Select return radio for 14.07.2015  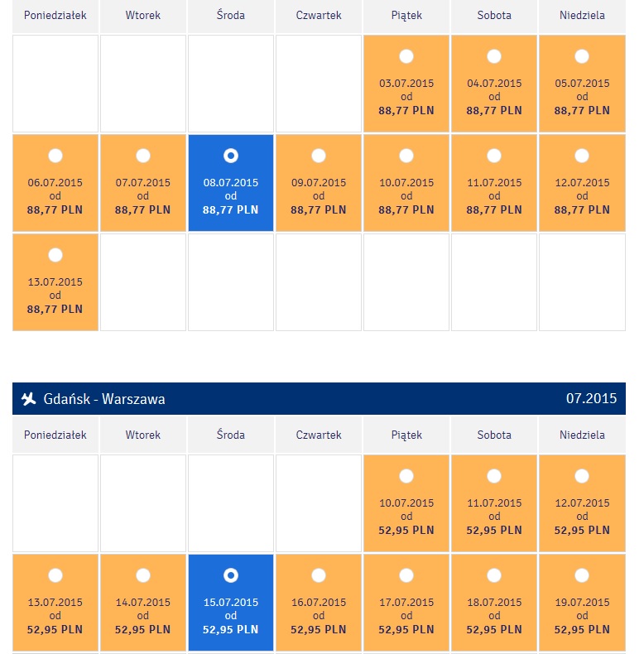(x=143, y=575)
